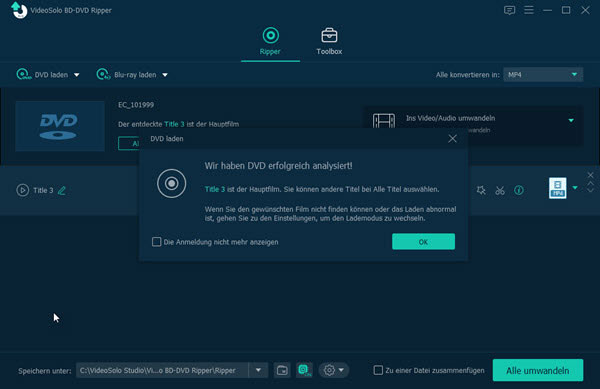Screen dimensions: 600x389
Task: Expand the arrow beside the settings gear
Action: click(x=341, y=370)
